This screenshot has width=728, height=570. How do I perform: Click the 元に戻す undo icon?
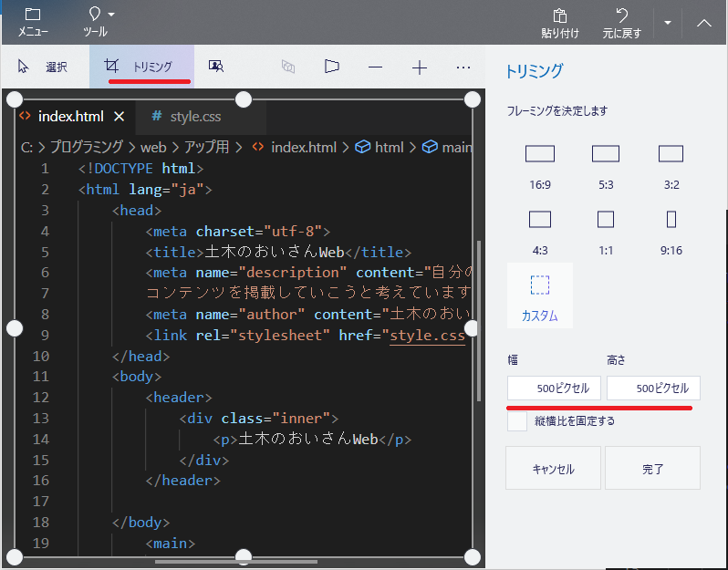[622, 22]
